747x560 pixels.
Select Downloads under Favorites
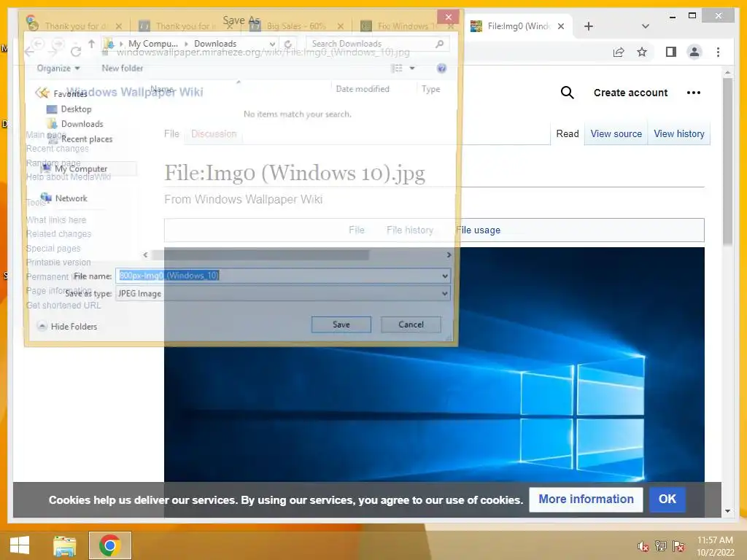[75, 124]
